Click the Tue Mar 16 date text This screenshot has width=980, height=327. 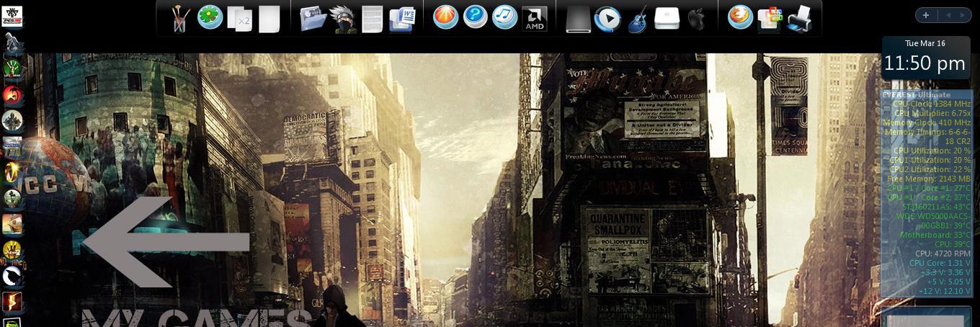[x=925, y=43]
